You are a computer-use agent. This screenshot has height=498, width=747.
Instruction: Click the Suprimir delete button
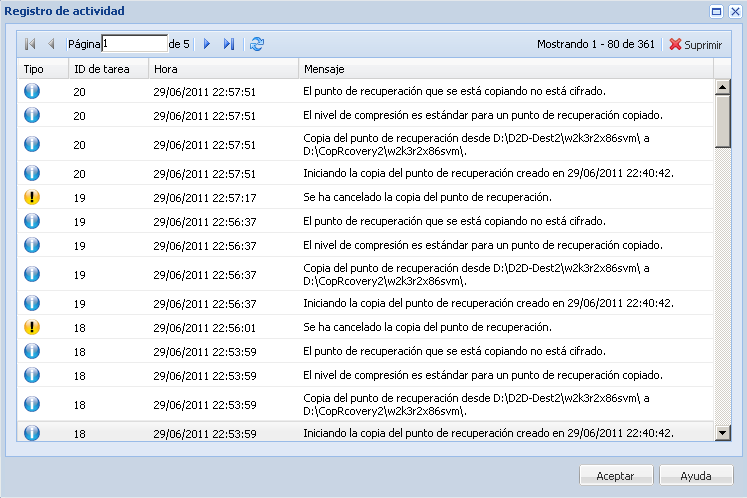click(696, 44)
